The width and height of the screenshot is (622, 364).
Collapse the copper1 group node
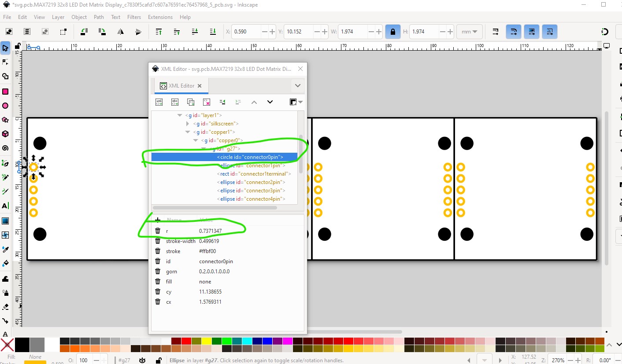click(188, 132)
